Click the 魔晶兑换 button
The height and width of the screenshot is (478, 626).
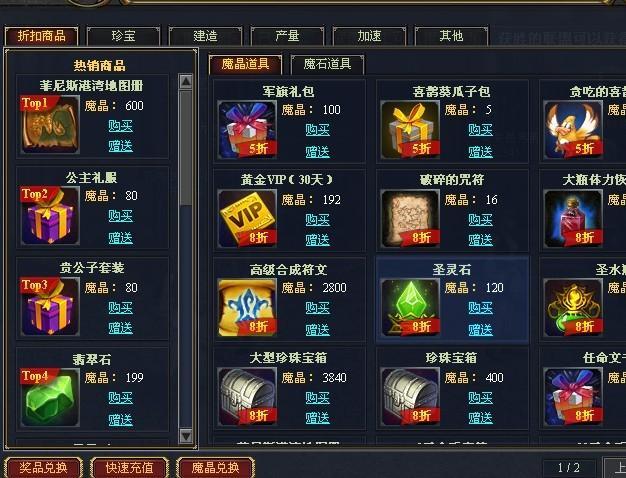(215, 468)
